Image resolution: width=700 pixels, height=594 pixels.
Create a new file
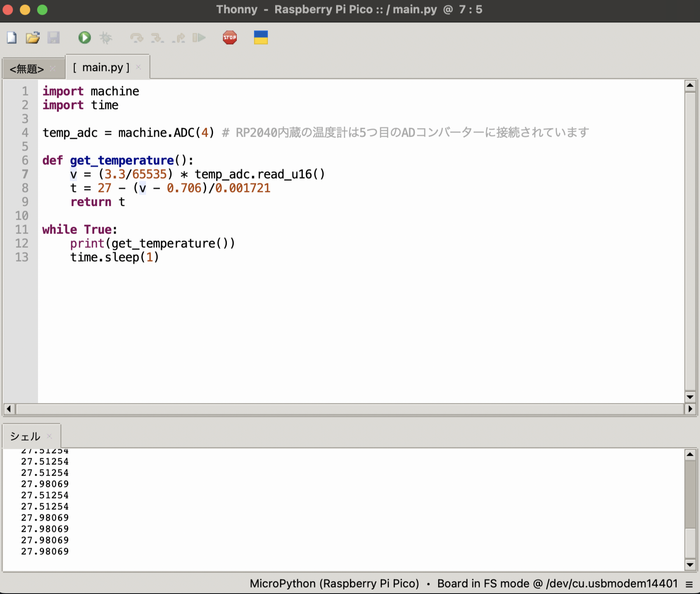11,38
